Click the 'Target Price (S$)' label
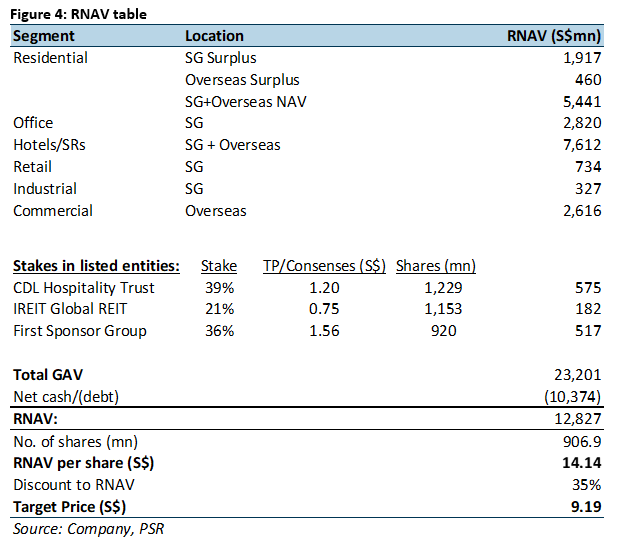The image size is (640, 551). tap(69, 507)
